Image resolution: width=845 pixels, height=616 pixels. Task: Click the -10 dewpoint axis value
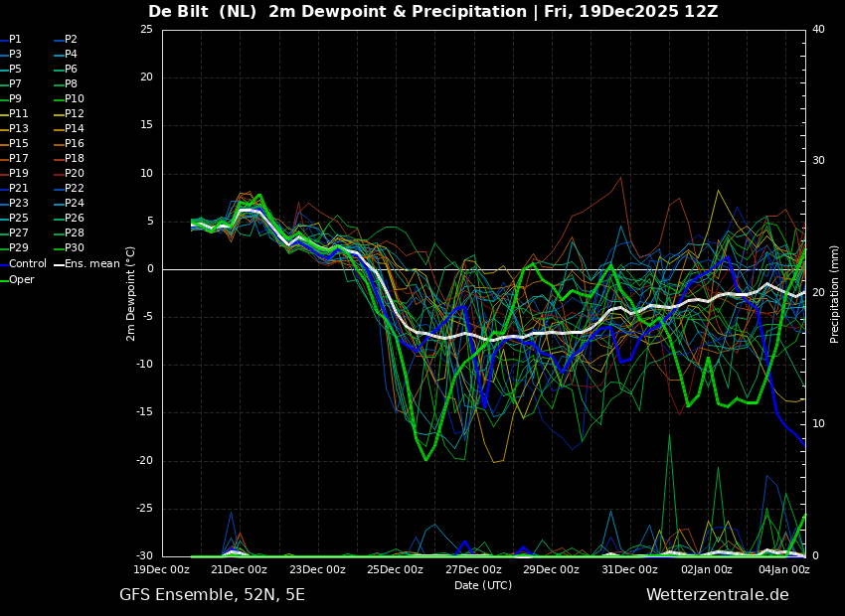click(x=144, y=365)
